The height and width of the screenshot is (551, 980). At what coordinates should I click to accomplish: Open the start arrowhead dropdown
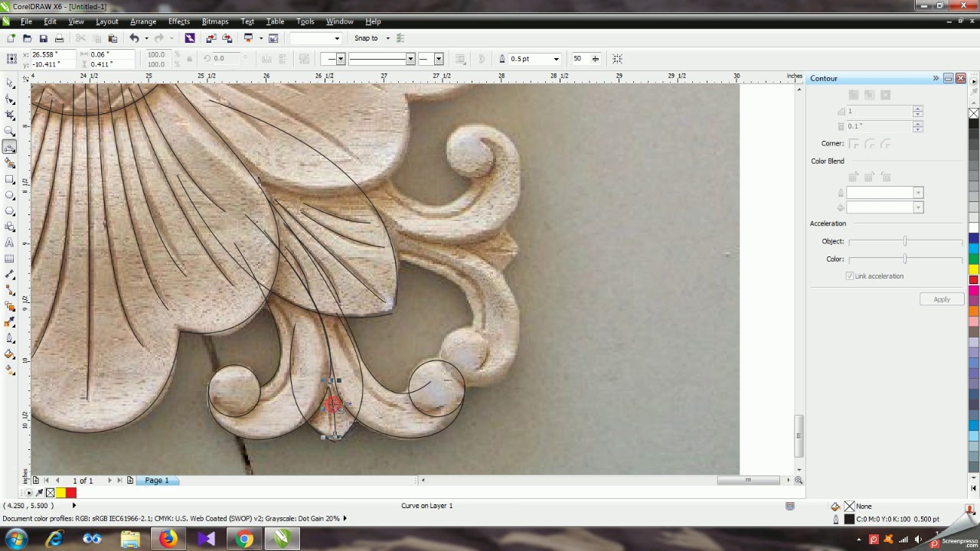click(341, 59)
